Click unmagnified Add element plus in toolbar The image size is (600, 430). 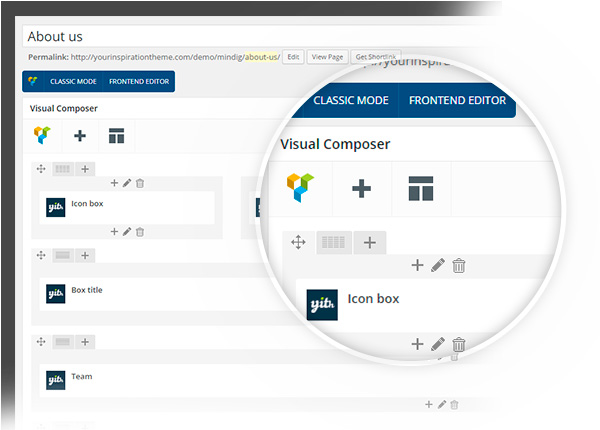tap(80, 136)
